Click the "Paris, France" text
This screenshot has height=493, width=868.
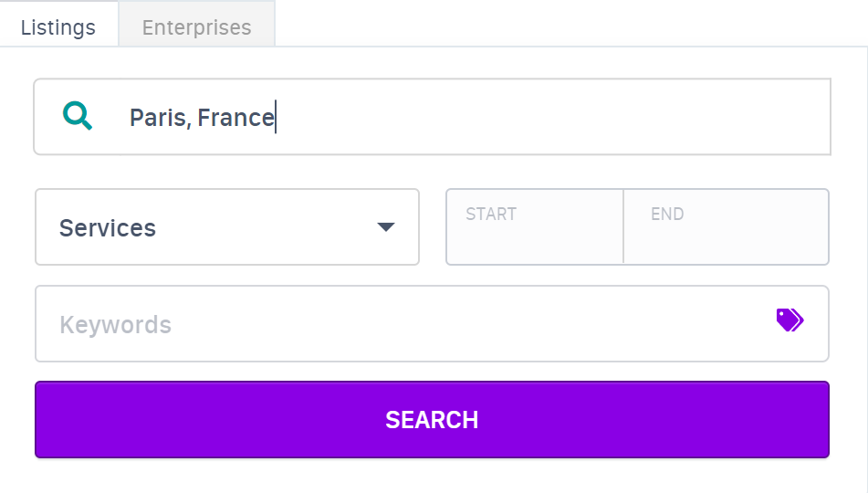coord(202,118)
